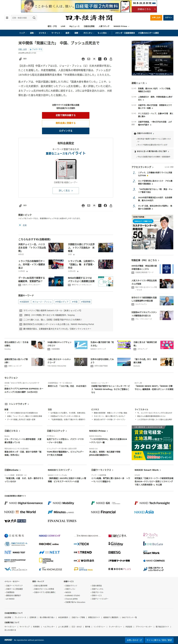178x644 pixels.
Task: Click the mail icon below the member-only box
Action: point(89,206)
